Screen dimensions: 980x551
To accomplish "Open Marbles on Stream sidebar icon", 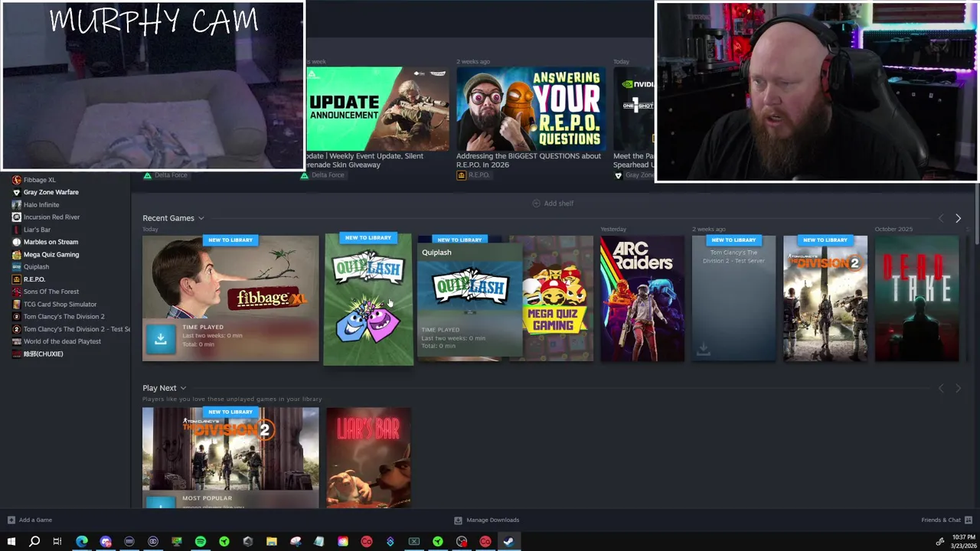I will [16, 242].
